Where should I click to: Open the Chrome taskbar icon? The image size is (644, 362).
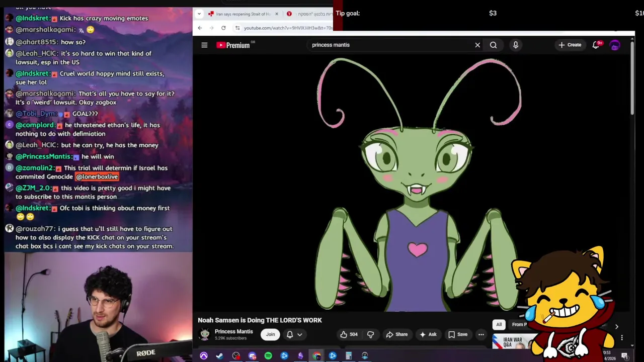[x=316, y=356]
